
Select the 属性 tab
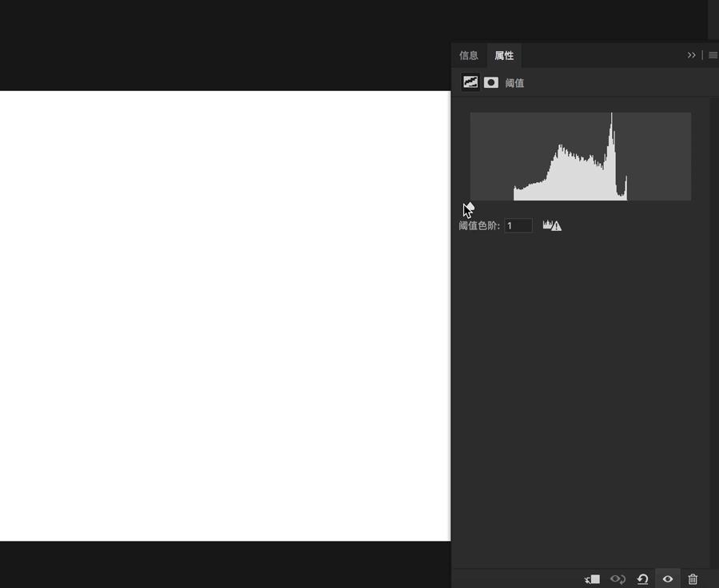[x=504, y=55]
